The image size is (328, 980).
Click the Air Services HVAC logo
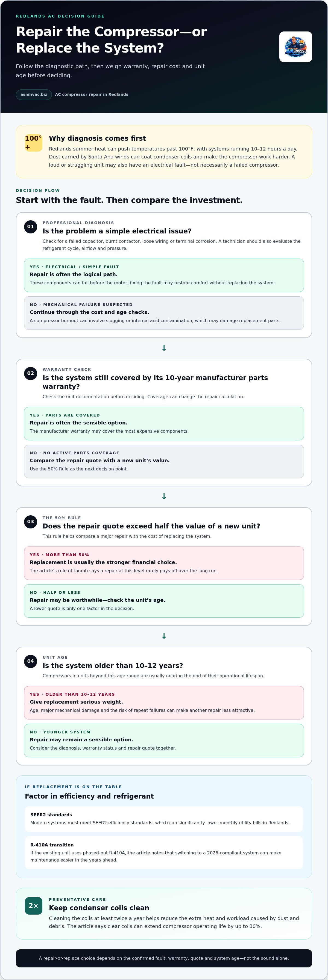(295, 47)
